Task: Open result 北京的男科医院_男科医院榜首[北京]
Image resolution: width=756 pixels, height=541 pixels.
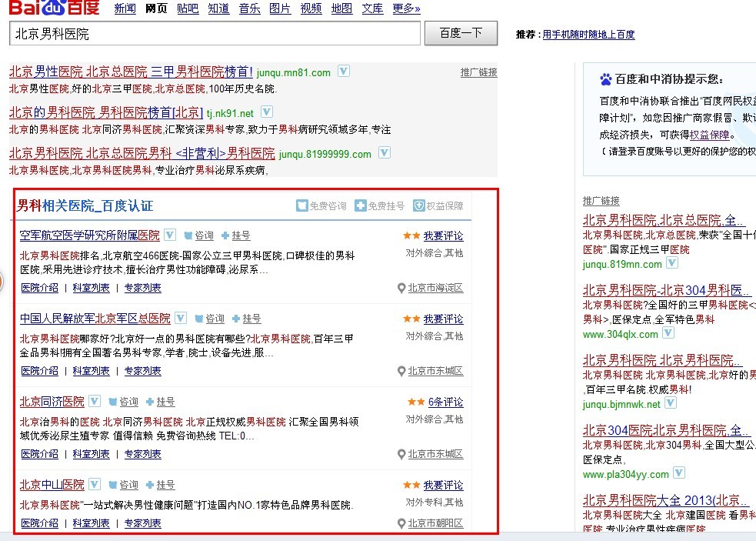Action: click(106, 112)
